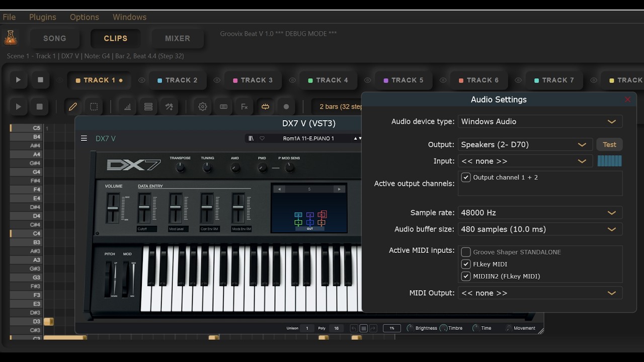Screen dimensions: 644x362
Task: Enable Groove Shaper STANDALONE MIDI input
Action: pyautogui.click(x=466, y=252)
